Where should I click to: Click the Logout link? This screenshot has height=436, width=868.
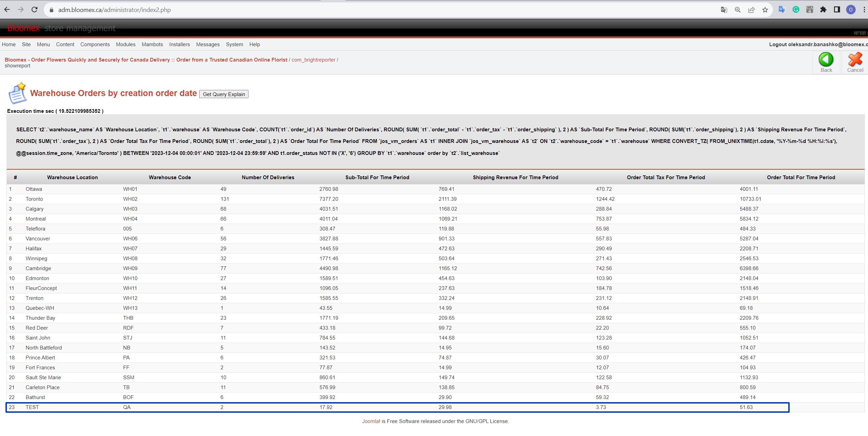tap(818, 44)
